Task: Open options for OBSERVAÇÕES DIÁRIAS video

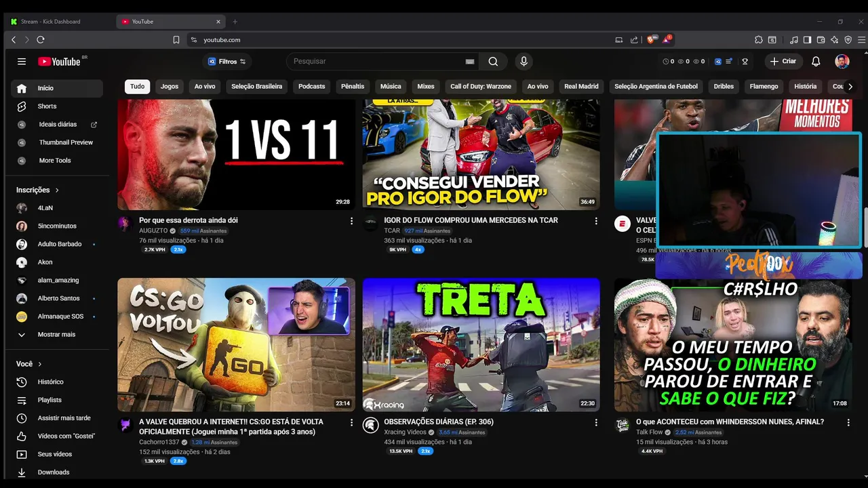Action: click(596, 422)
